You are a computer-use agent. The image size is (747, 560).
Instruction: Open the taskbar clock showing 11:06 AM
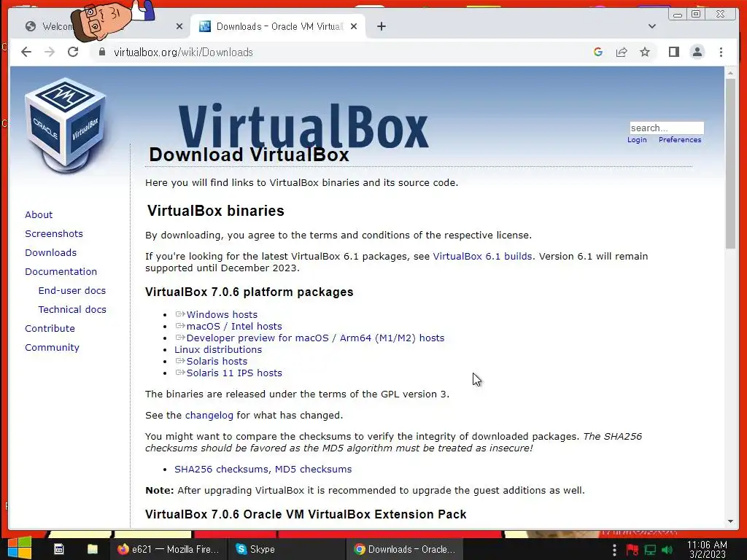click(x=707, y=549)
